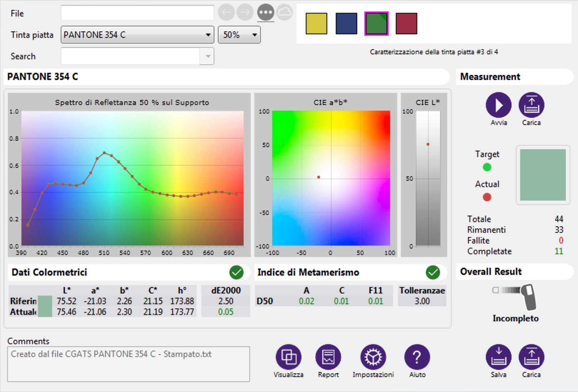This screenshot has height=392, width=578.
Task: Select the dark red spot color swatch
Action: (406, 24)
